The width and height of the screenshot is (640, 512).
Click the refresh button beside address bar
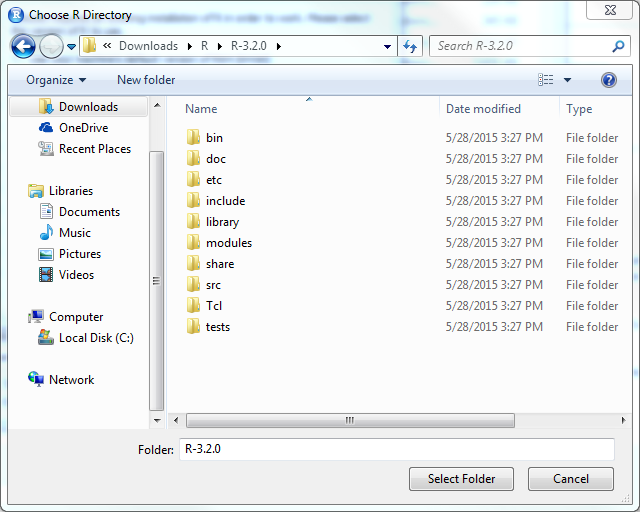tap(410, 46)
